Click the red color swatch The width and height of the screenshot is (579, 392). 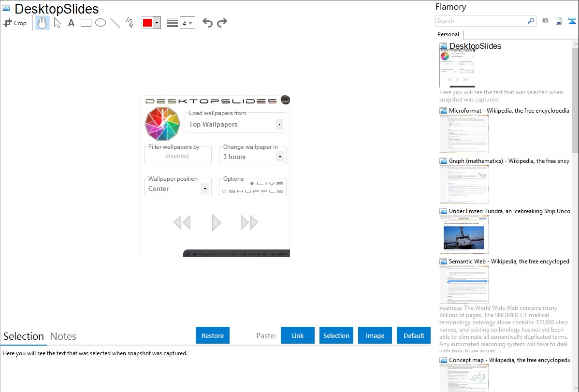[x=147, y=23]
